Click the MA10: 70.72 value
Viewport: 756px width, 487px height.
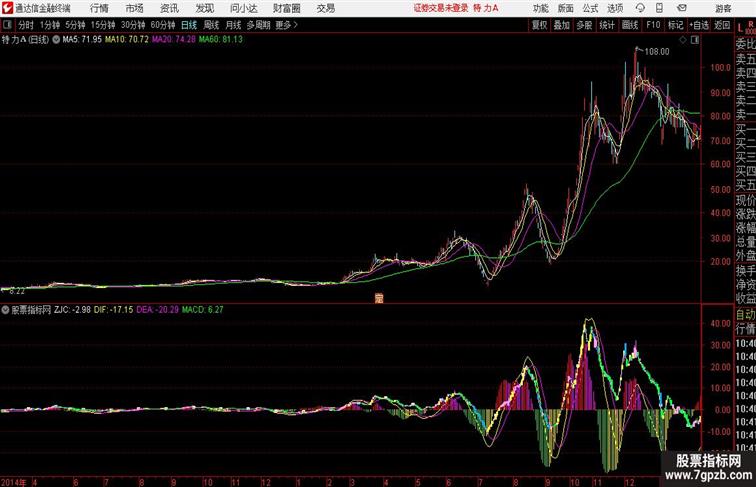tap(127, 40)
